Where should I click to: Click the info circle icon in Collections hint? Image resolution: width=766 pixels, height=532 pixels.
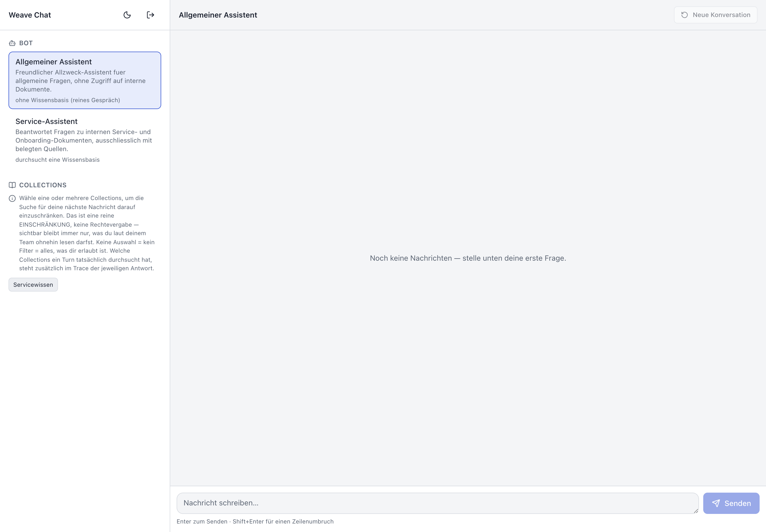pos(12,198)
